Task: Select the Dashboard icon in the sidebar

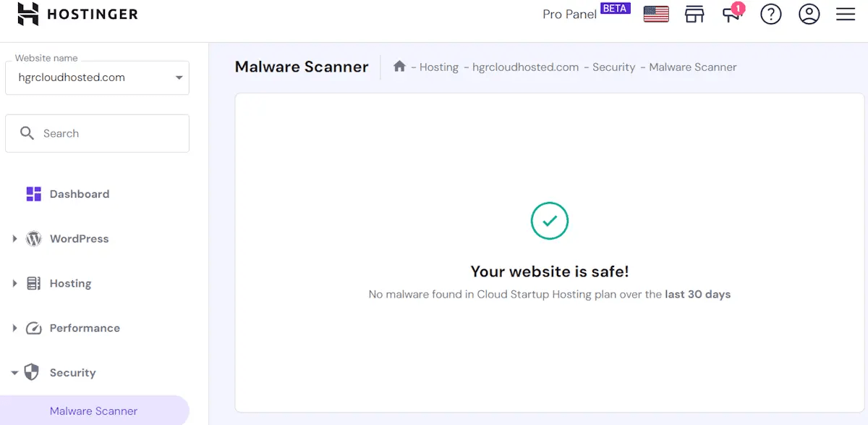Action: [33, 193]
